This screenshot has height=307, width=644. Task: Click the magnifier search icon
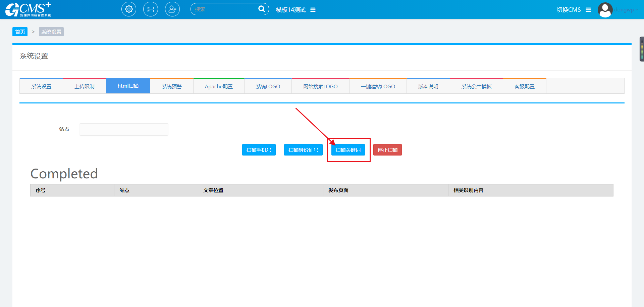coord(261,9)
